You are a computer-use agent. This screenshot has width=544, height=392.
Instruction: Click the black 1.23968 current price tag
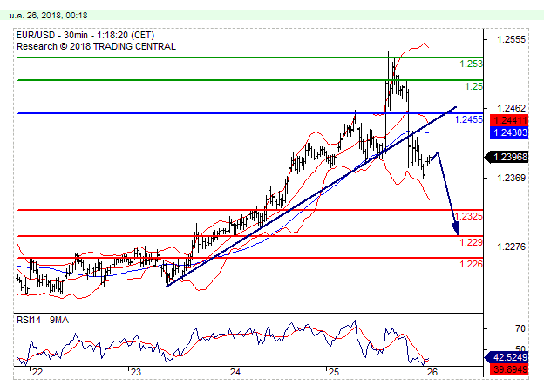507,157
